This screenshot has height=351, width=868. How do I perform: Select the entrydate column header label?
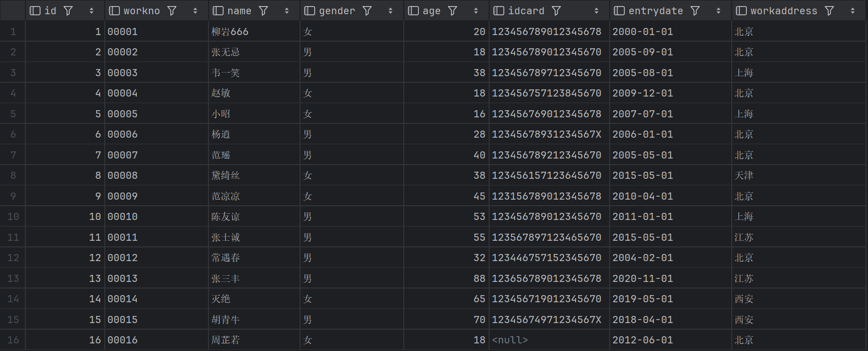[x=656, y=11]
